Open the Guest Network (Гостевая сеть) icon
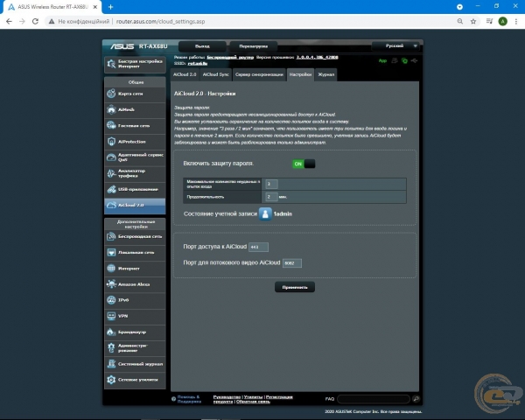525x420 pixels. (111, 126)
